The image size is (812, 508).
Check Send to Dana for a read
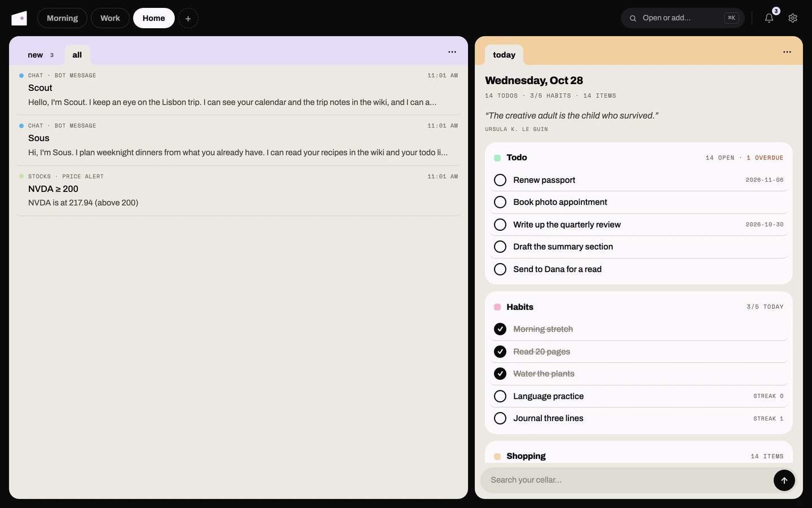500,269
